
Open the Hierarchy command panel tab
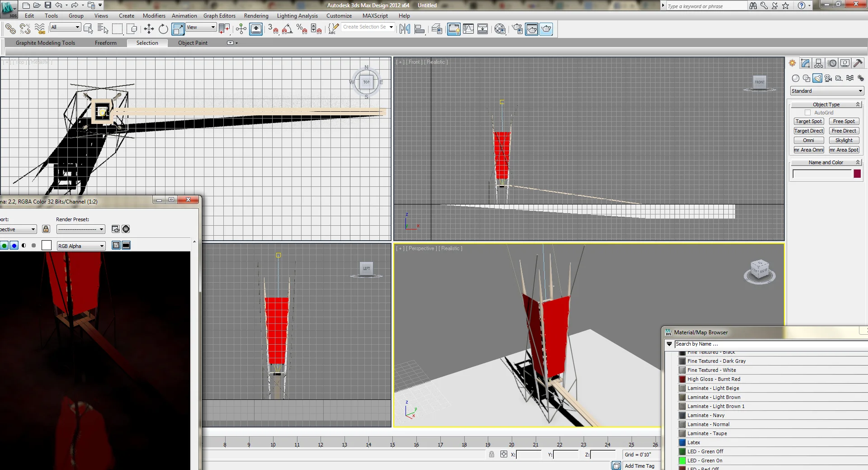coord(819,63)
